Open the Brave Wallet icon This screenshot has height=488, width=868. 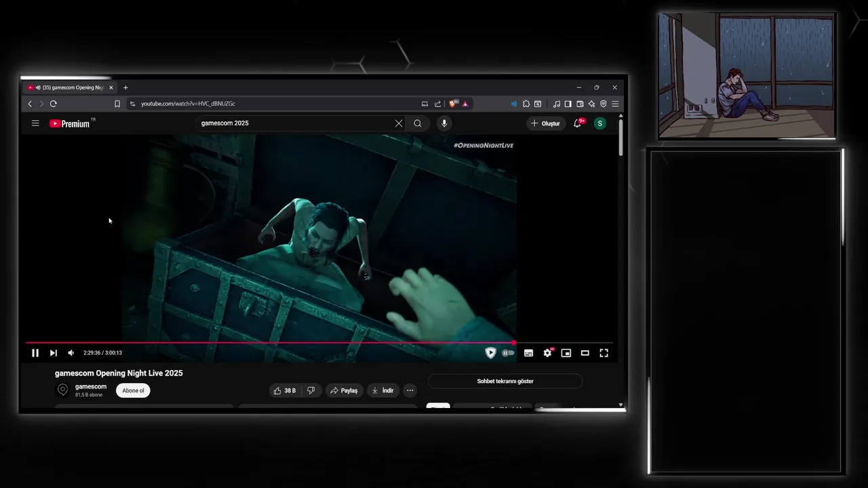580,104
